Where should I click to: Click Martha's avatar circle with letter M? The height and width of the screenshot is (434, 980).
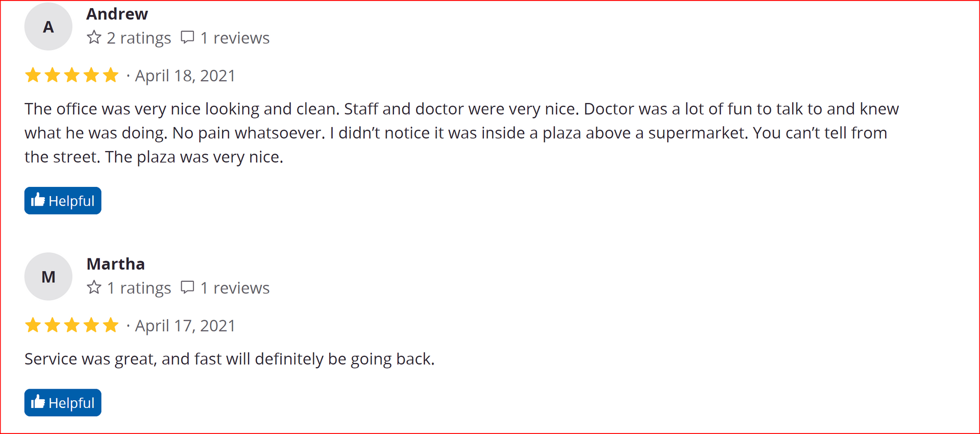48,276
